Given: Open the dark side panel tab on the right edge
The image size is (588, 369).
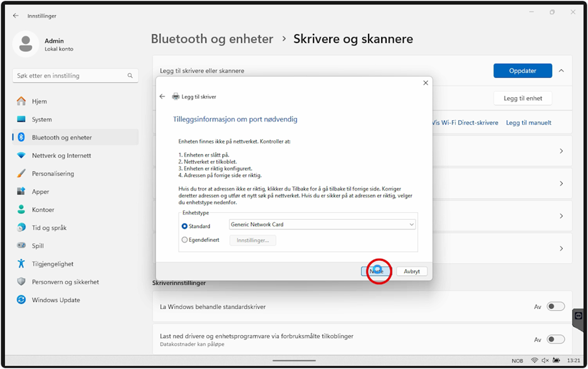Looking at the screenshot, I should point(579,318).
